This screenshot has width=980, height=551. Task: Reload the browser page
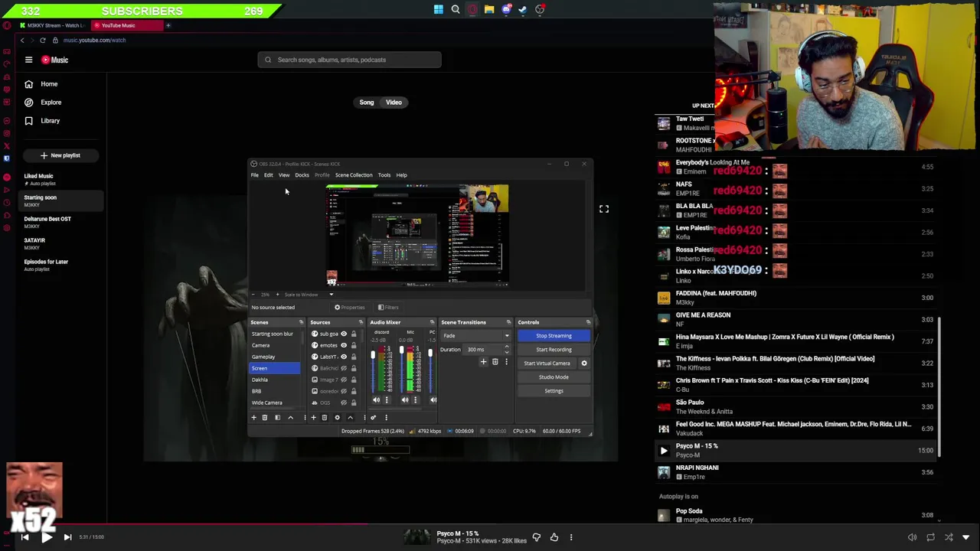pos(43,40)
